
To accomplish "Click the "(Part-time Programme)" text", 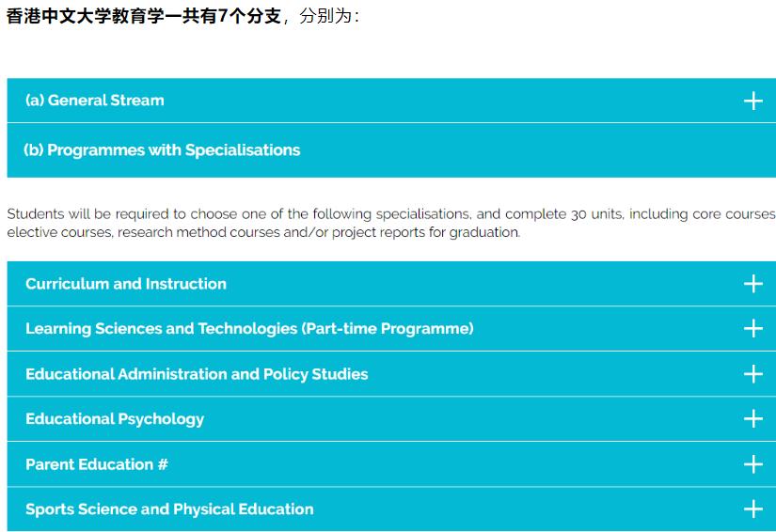I will coord(388,329).
